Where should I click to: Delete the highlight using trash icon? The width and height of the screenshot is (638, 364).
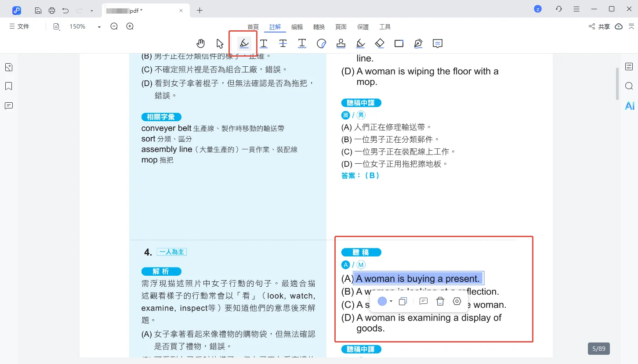tap(440, 301)
